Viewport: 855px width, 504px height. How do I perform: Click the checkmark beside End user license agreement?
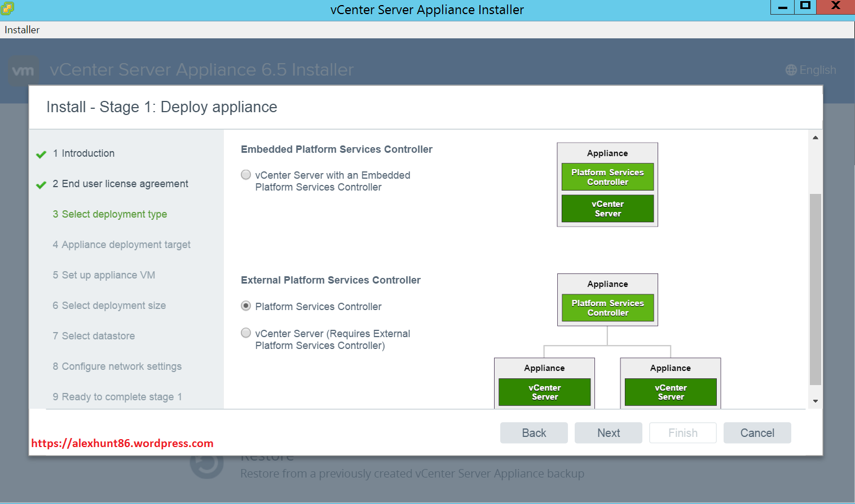click(x=41, y=185)
